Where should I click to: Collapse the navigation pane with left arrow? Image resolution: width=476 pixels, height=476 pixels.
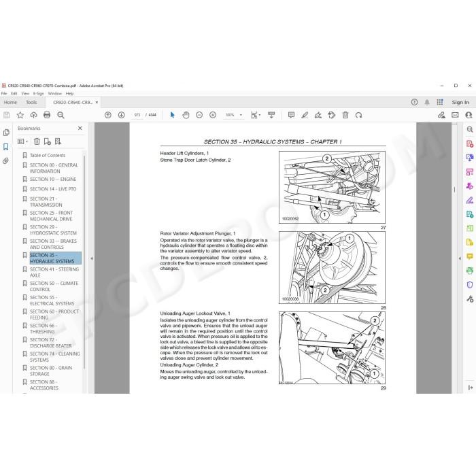92,258
